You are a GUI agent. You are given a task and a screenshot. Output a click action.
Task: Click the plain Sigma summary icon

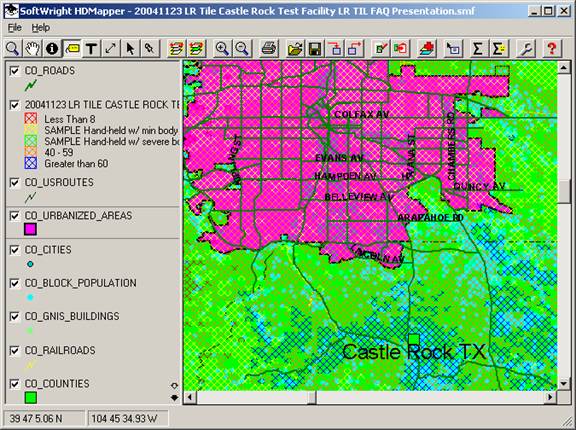tap(478, 48)
